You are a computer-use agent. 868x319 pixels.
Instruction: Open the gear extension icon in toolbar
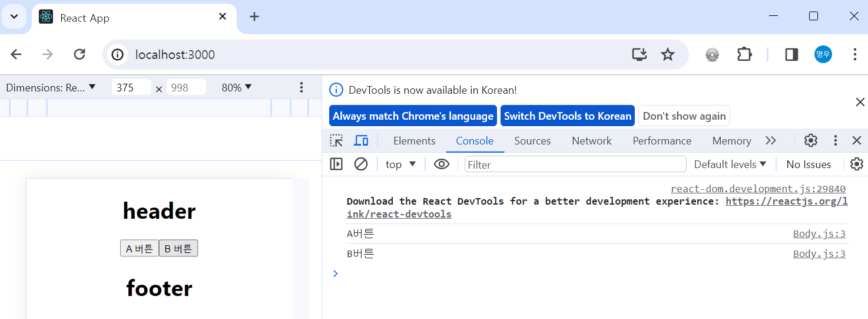click(x=713, y=55)
